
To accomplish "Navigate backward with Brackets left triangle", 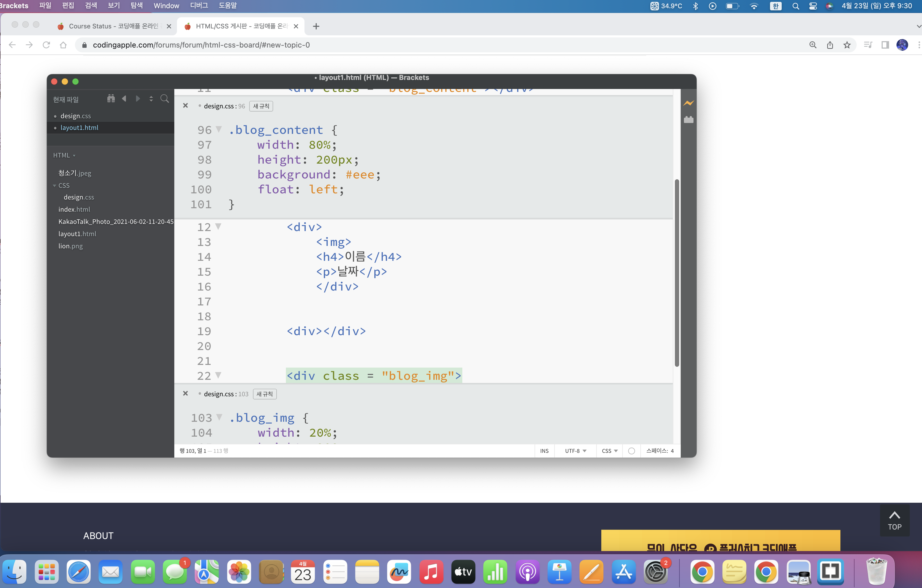I will tap(124, 99).
